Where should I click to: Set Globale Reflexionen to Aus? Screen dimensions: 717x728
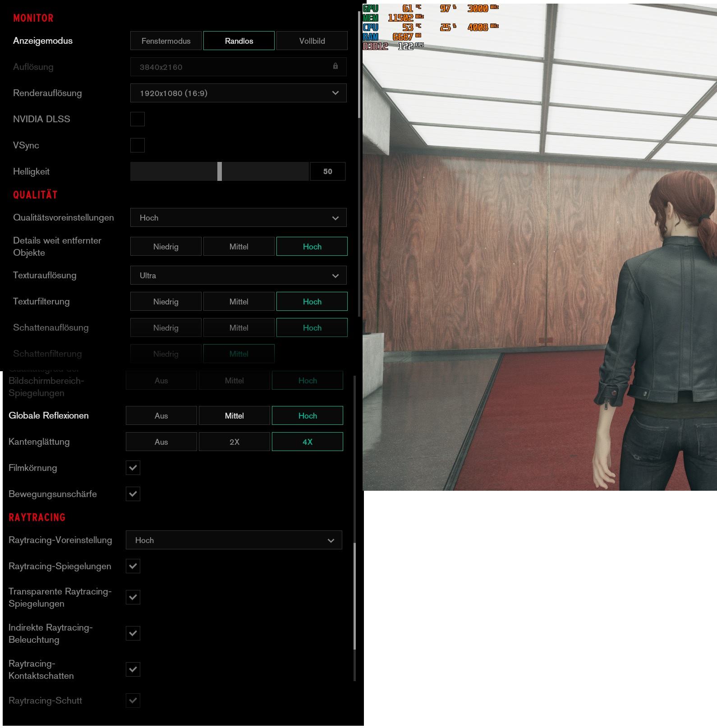coord(161,415)
